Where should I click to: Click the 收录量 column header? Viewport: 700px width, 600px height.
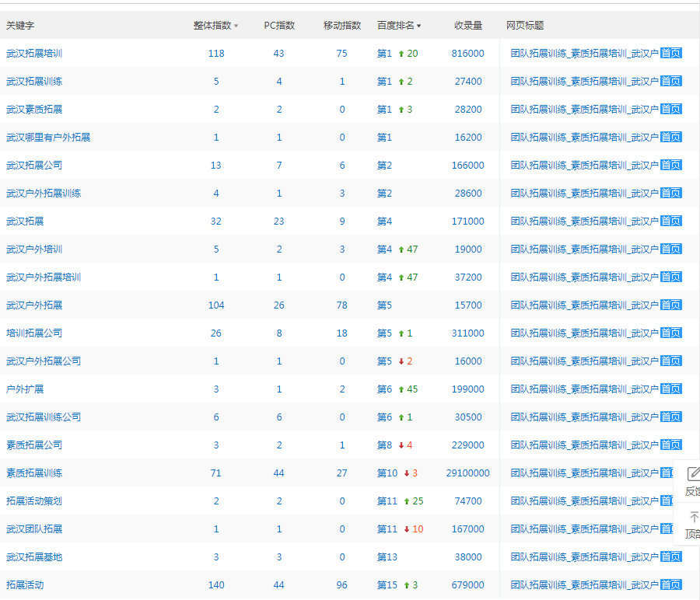click(468, 26)
